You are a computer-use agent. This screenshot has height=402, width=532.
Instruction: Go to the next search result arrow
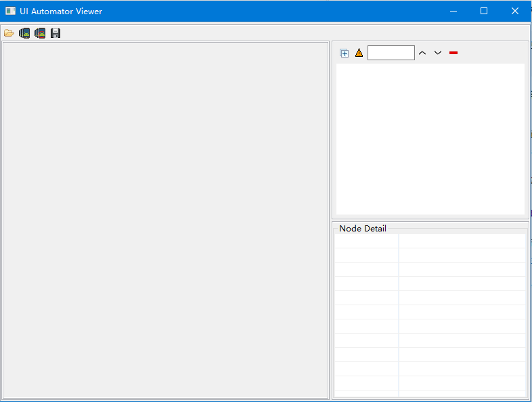click(x=438, y=53)
